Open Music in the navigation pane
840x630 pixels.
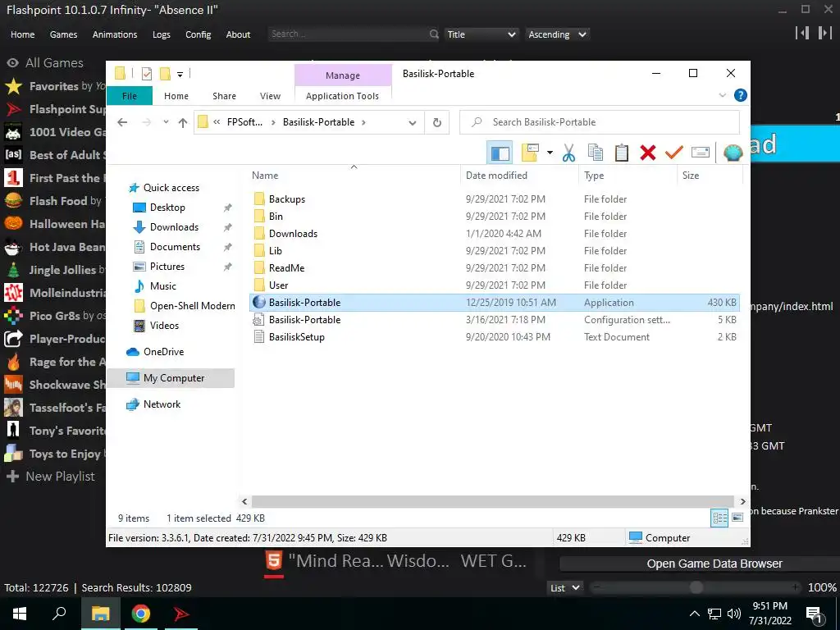click(x=163, y=286)
